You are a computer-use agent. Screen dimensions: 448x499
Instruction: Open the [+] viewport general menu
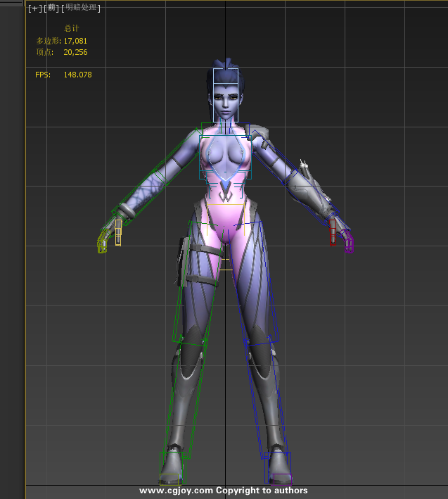pyautogui.click(x=35, y=8)
